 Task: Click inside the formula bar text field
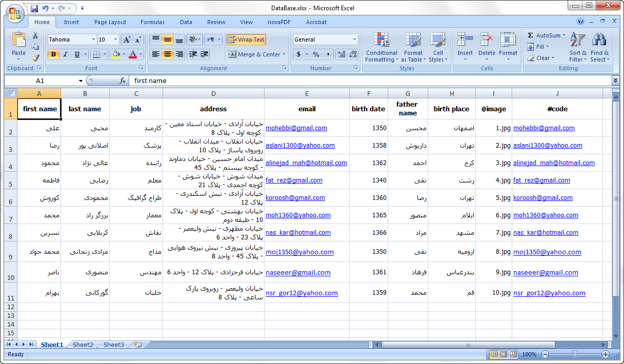pyautogui.click(x=359, y=80)
